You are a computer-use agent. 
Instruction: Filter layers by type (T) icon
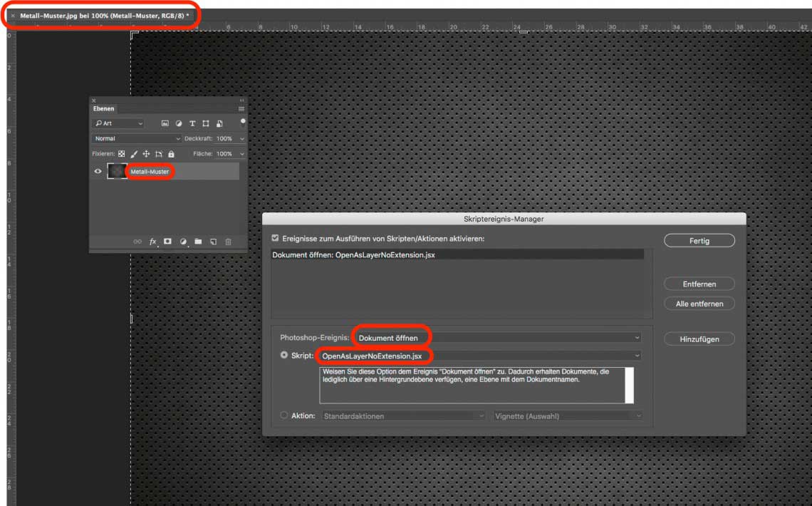click(x=192, y=123)
